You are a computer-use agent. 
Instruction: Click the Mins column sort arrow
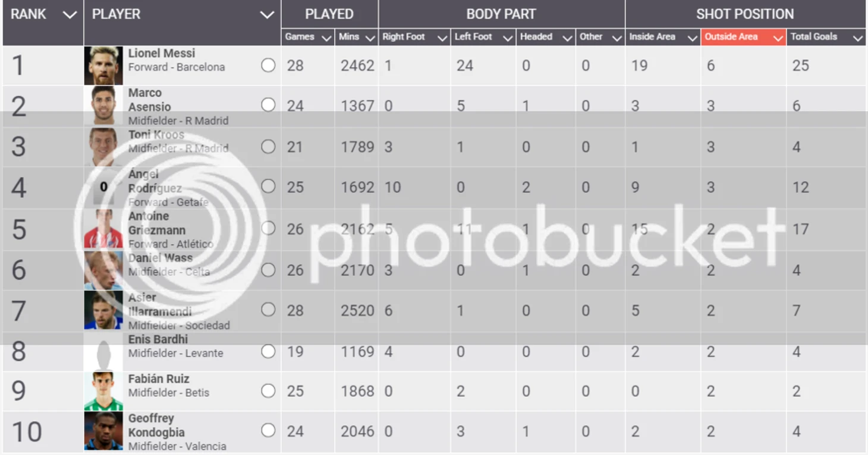tap(370, 38)
